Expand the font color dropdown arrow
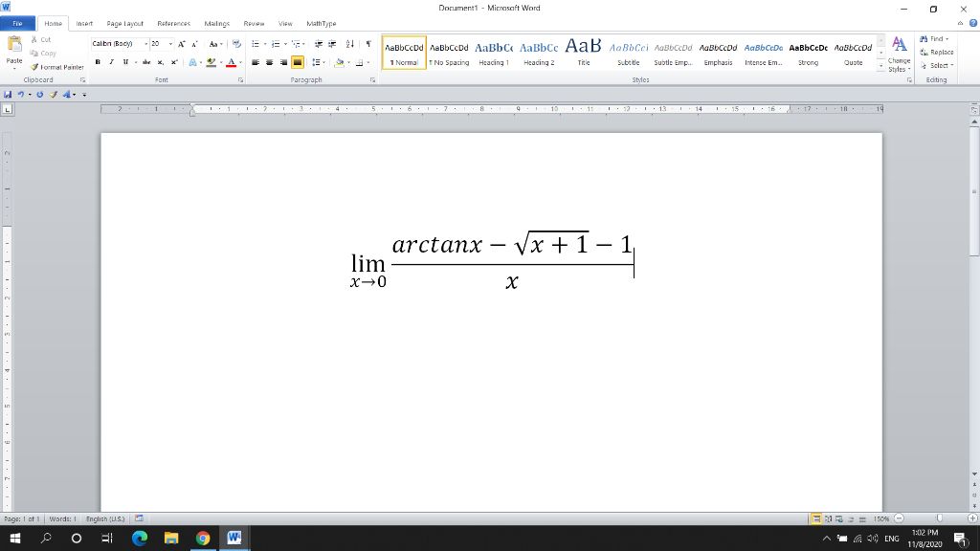 point(240,62)
